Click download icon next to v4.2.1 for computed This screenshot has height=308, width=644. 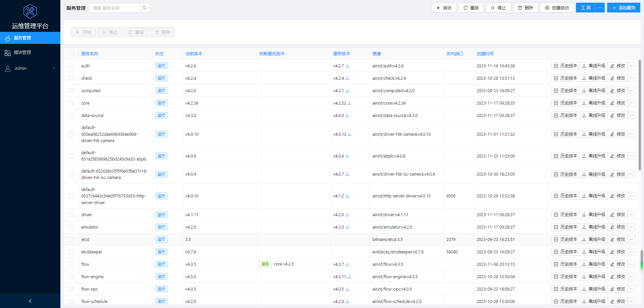click(347, 90)
